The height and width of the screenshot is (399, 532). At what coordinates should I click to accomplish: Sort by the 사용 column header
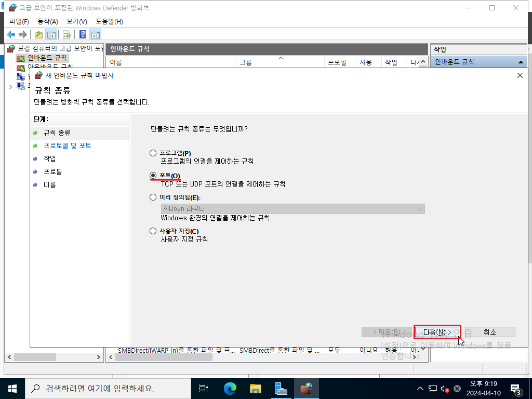[368, 62]
